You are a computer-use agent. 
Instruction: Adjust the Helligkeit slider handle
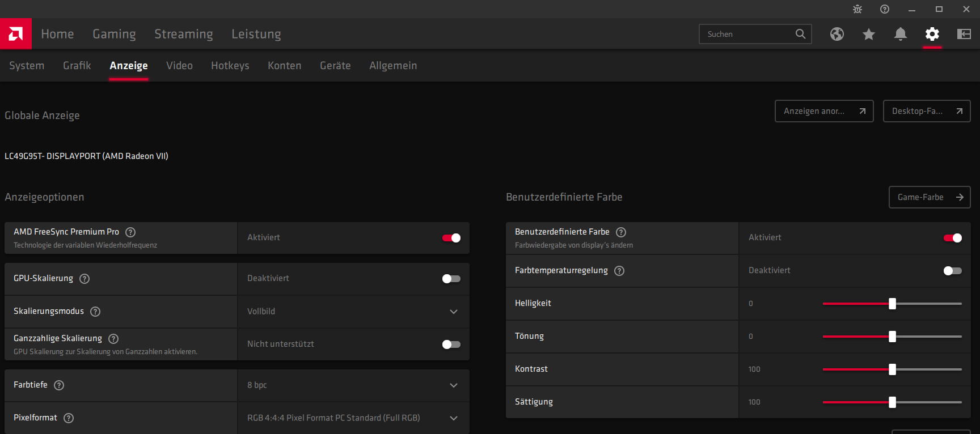coord(892,304)
